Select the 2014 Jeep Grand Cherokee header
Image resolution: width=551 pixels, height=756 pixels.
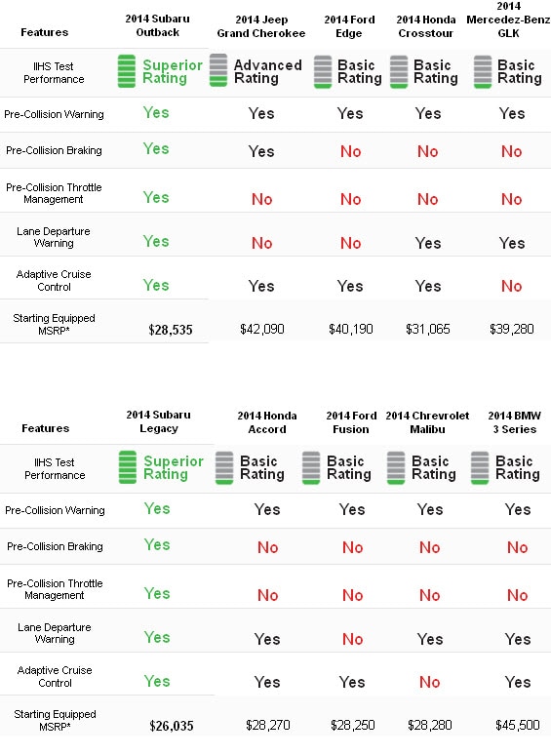click(x=261, y=26)
